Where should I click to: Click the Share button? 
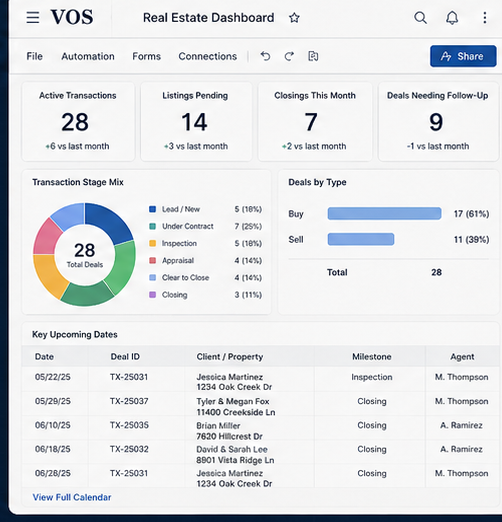463,56
